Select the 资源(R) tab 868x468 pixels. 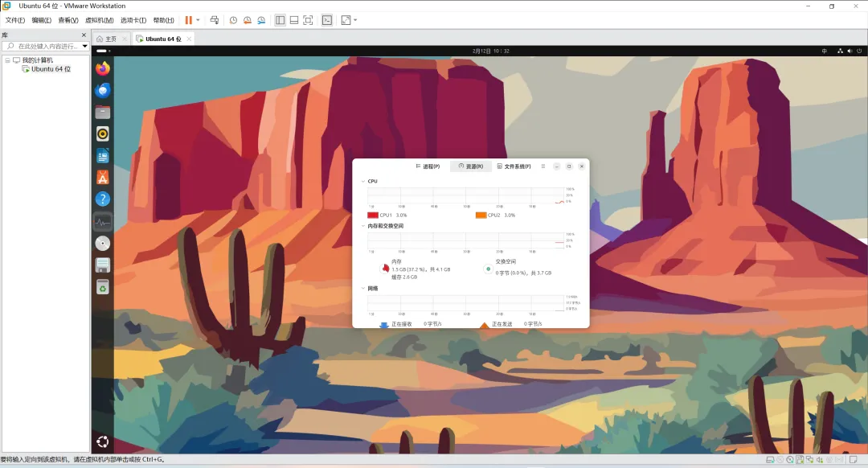point(470,166)
